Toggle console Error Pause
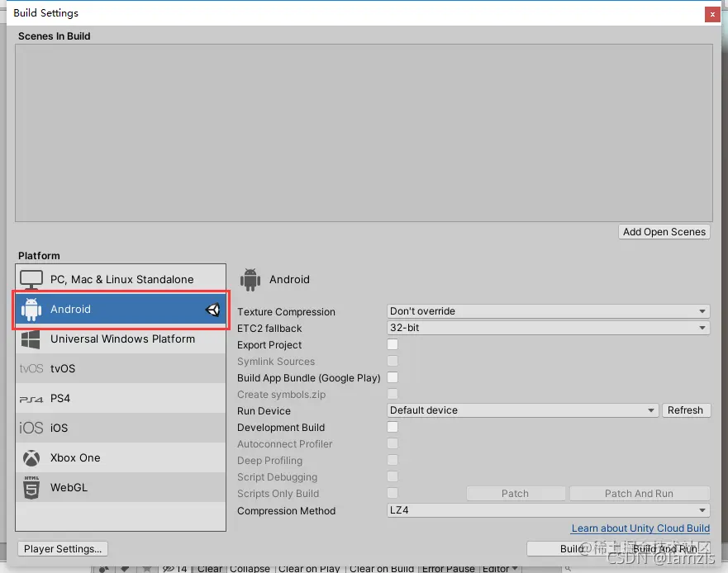The image size is (728, 573). (448, 569)
